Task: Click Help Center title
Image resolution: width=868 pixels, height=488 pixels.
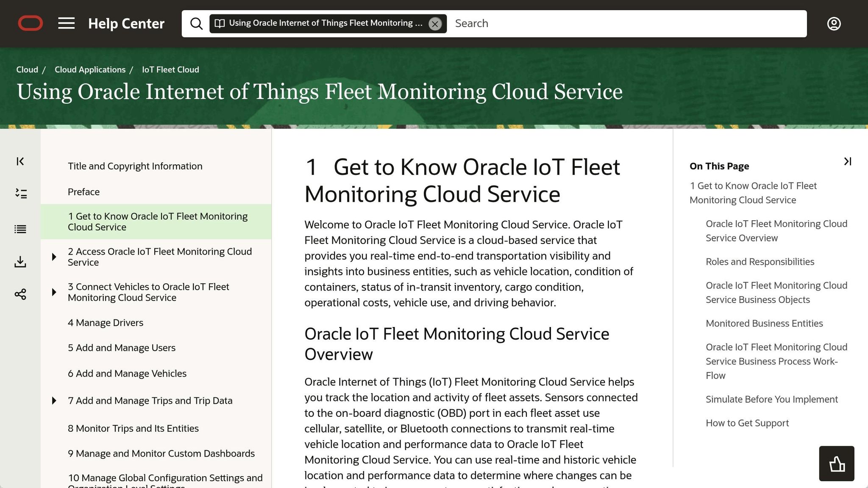Action: [x=126, y=24]
